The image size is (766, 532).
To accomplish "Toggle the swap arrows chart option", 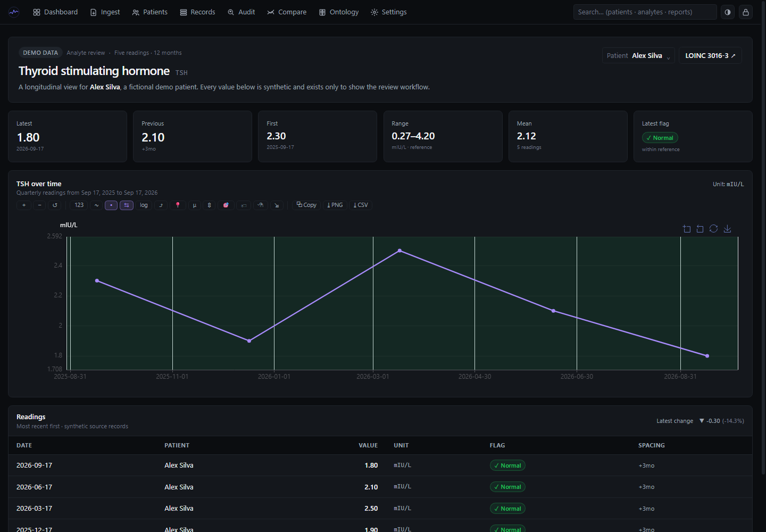I will [127, 205].
